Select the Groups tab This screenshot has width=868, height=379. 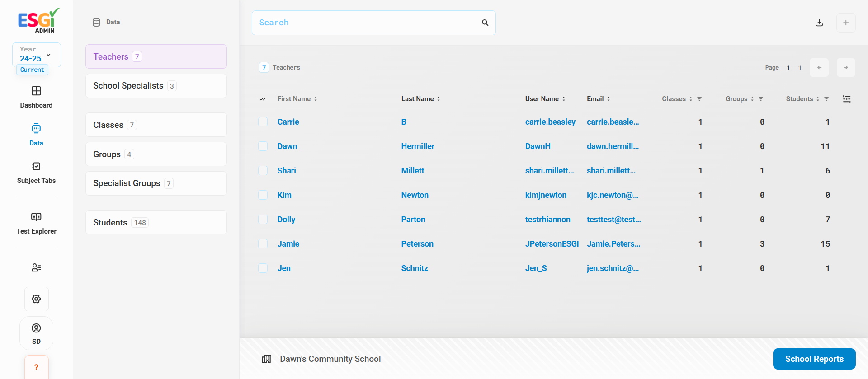coord(156,154)
